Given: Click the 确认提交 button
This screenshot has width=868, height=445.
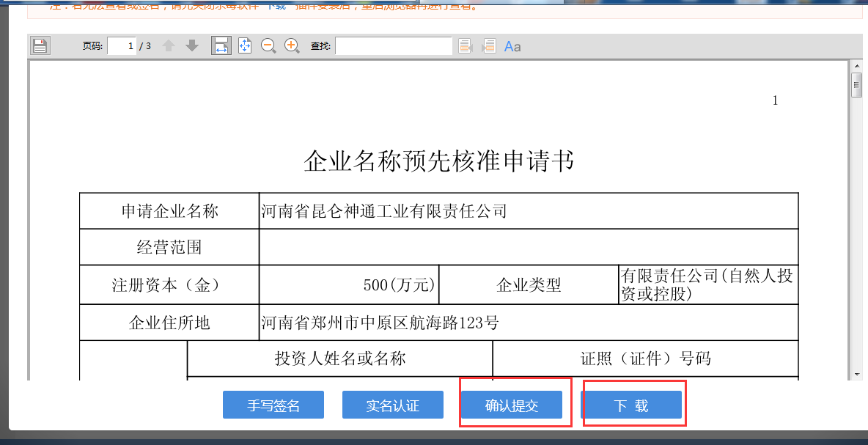Looking at the screenshot, I should tap(513, 404).
